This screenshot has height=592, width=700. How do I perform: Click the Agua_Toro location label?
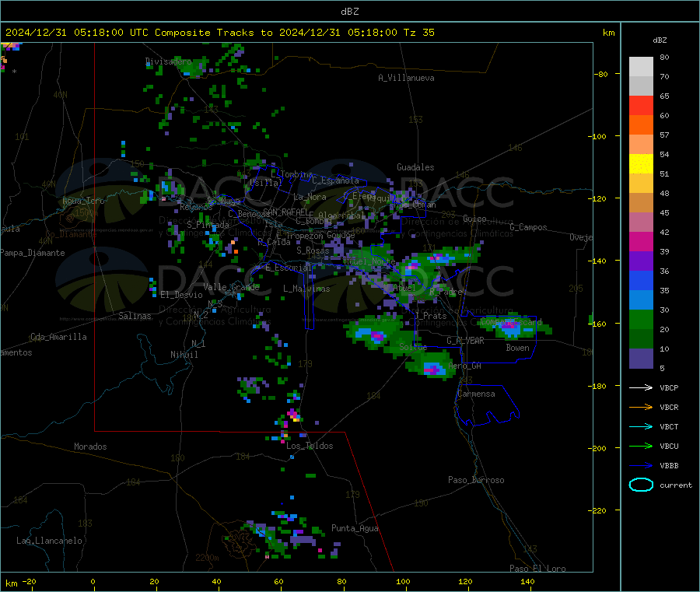pyautogui.click(x=83, y=201)
